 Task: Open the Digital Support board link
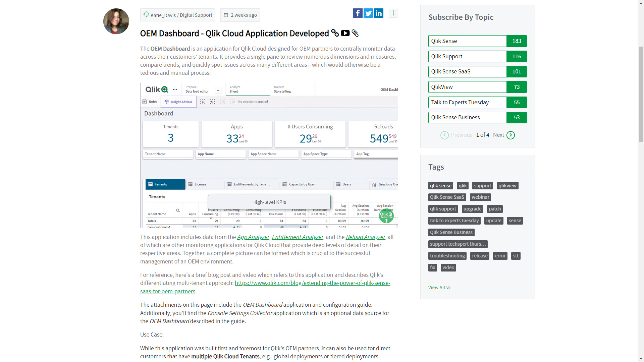tap(196, 15)
